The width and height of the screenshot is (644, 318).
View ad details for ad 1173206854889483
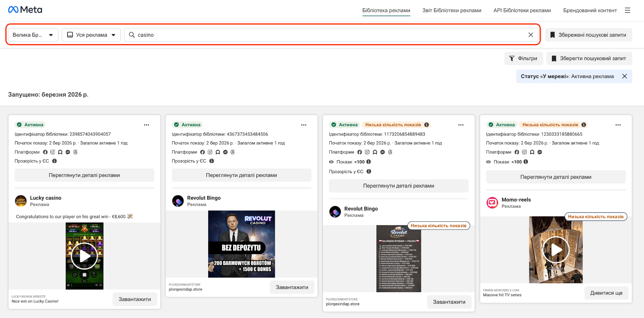tap(399, 186)
